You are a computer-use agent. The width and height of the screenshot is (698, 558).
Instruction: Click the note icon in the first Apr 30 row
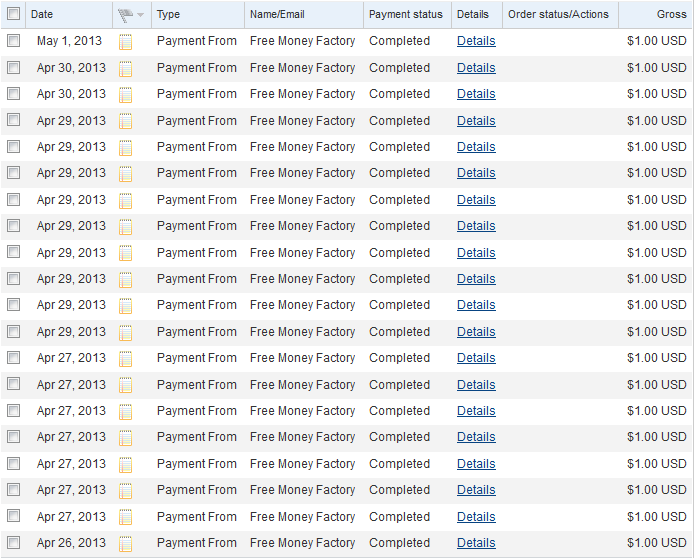tap(126, 68)
